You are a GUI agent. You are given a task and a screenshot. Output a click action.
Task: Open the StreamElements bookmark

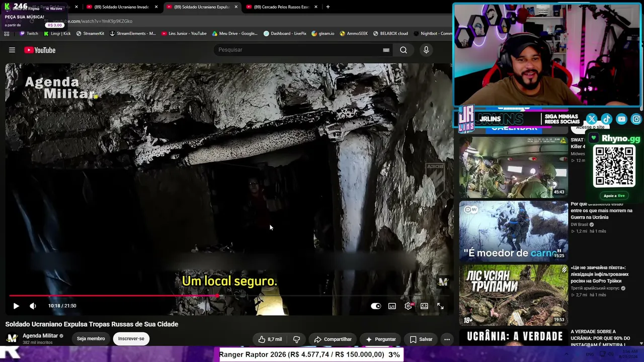[133, 34]
